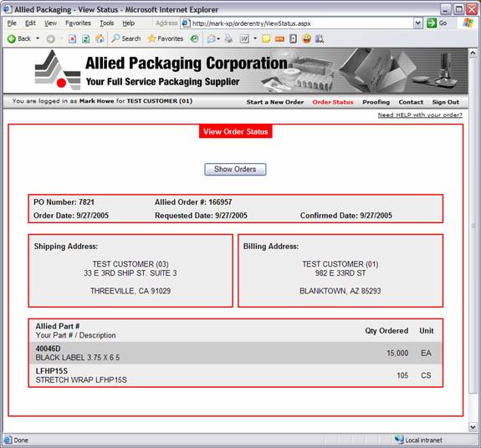Open the Search toolbar button
Image resolution: width=481 pixels, height=448 pixels.
coord(125,38)
